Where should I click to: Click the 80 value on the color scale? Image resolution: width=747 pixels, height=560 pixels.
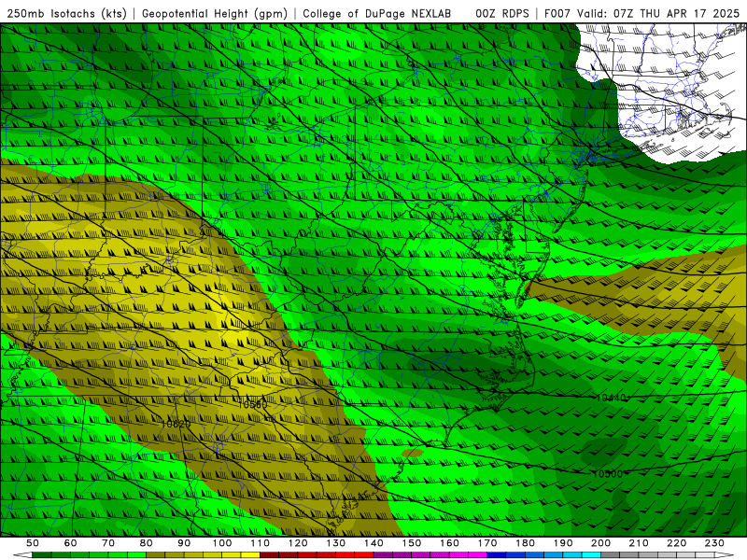[146, 543]
